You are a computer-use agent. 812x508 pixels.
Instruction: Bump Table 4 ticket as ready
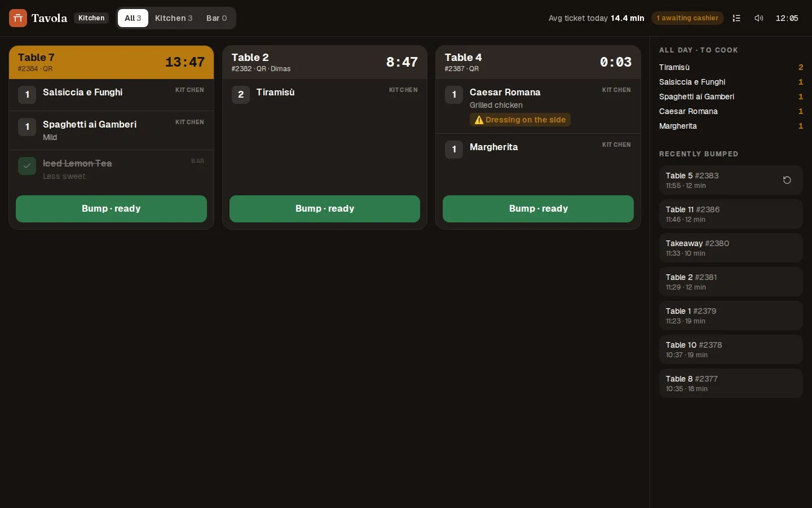[x=538, y=209]
